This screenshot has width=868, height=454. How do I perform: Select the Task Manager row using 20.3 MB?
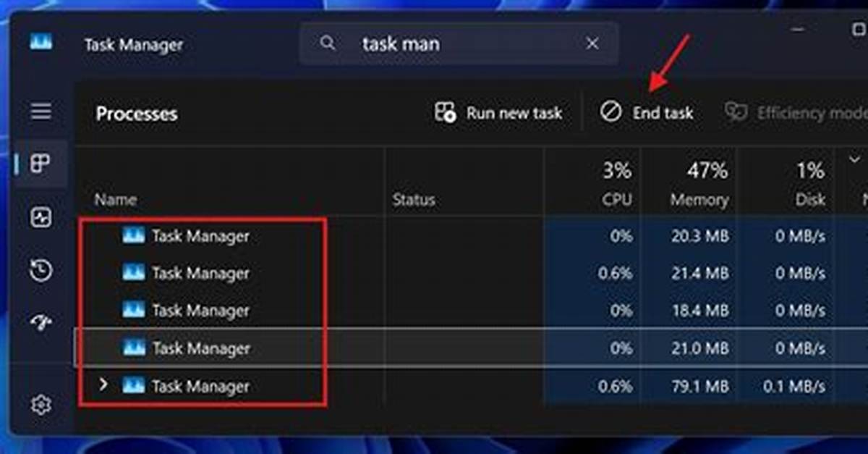point(470,235)
